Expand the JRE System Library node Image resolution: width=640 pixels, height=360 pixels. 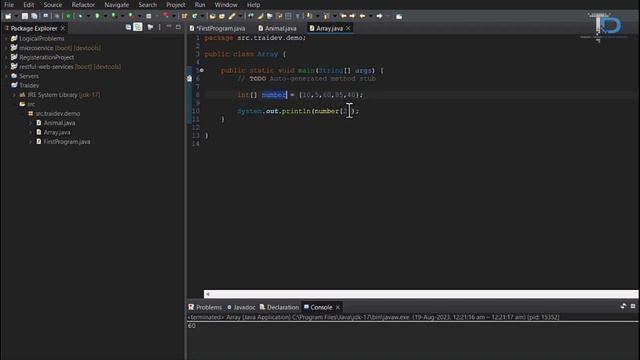(x=14, y=95)
